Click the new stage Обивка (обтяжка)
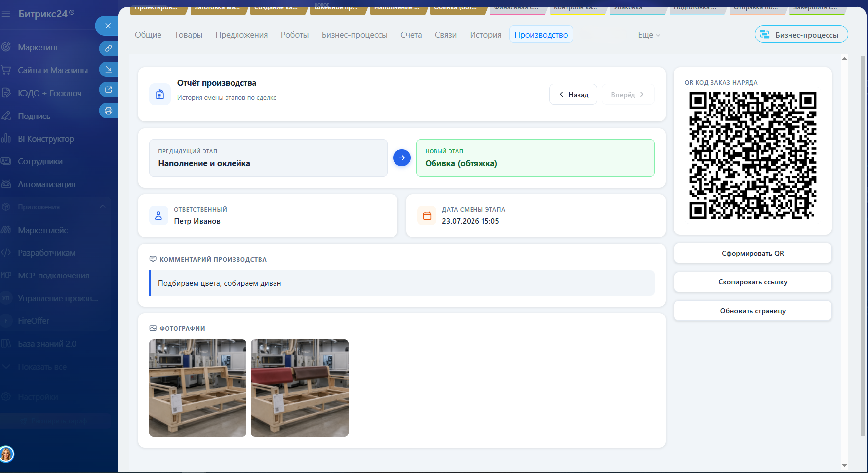 (x=535, y=158)
